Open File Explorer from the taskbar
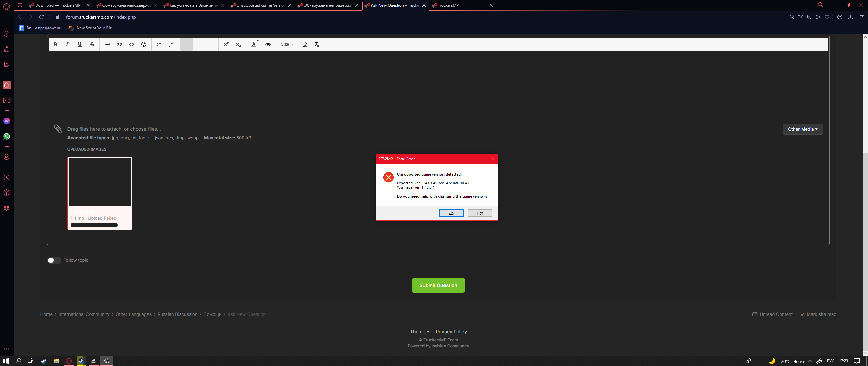The height and width of the screenshot is (366, 868). [56, 361]
